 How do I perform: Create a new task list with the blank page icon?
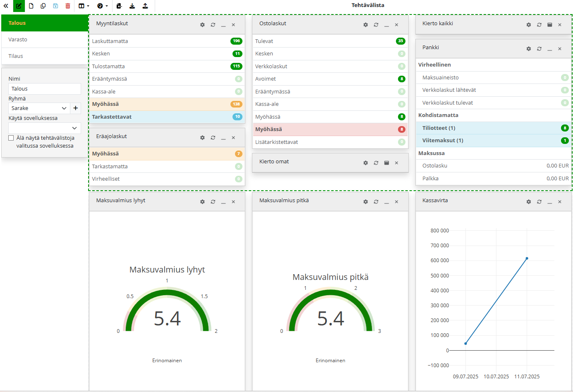click(31, 6)
